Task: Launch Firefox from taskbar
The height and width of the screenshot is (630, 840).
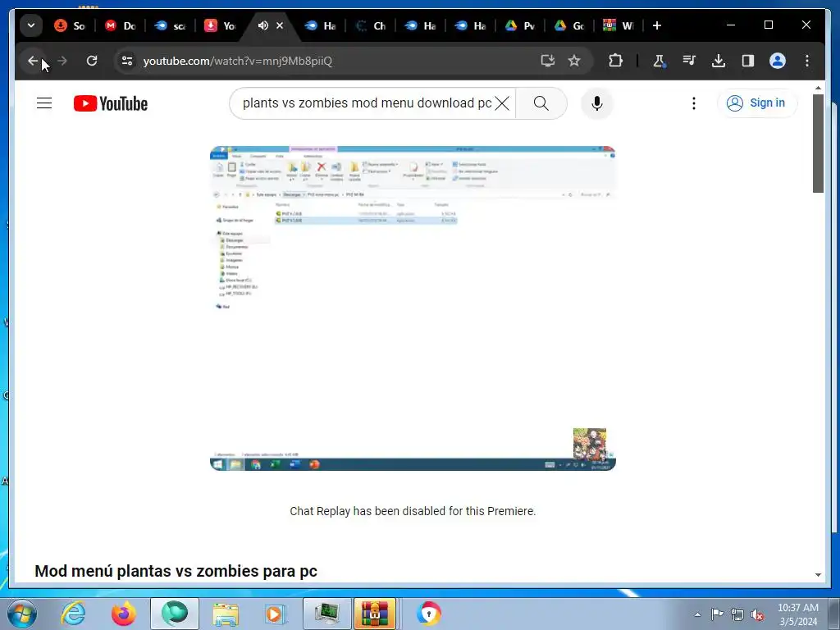Action: click(x=123, y=614)
